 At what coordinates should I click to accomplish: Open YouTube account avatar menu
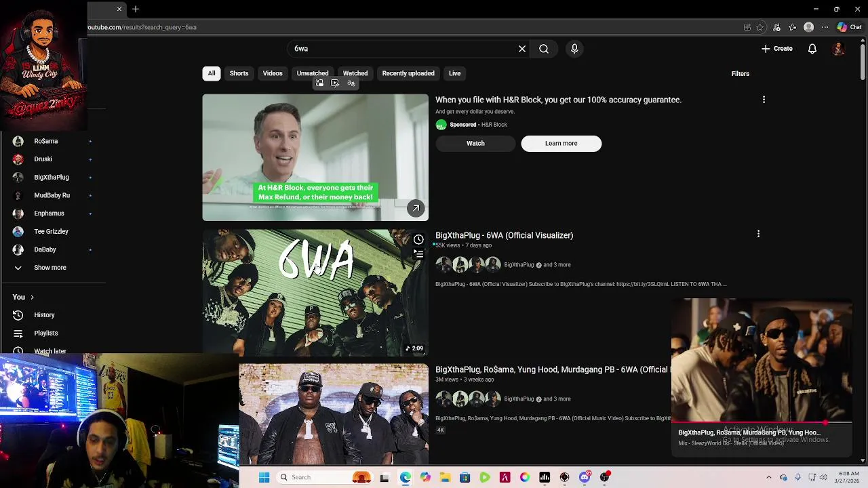839,49
